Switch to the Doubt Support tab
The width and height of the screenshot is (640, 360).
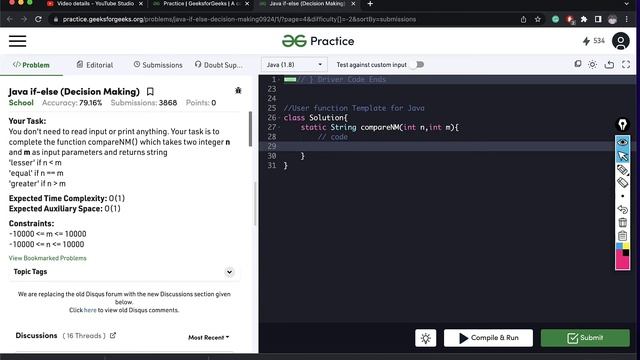click(x=218, y=65)
